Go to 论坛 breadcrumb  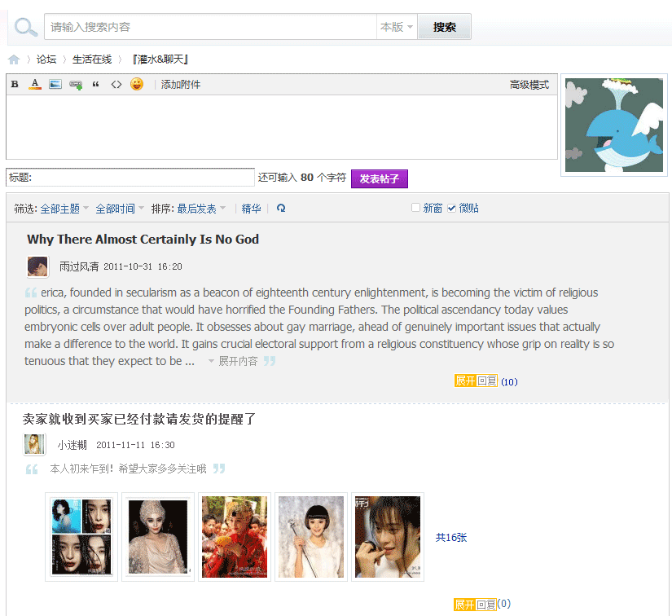click(x=46, y=59)
